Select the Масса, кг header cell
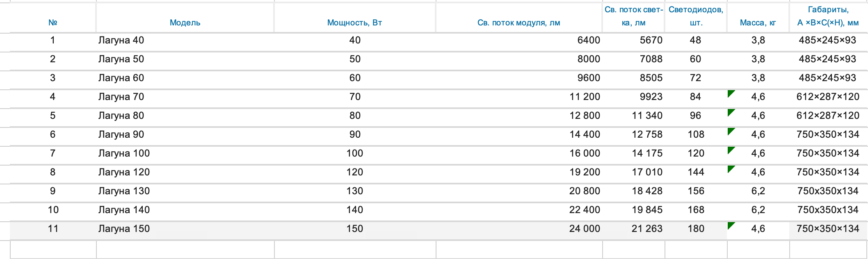Image resolution: width=868 pixels, height=259 pixels. (x=758, y=23)
